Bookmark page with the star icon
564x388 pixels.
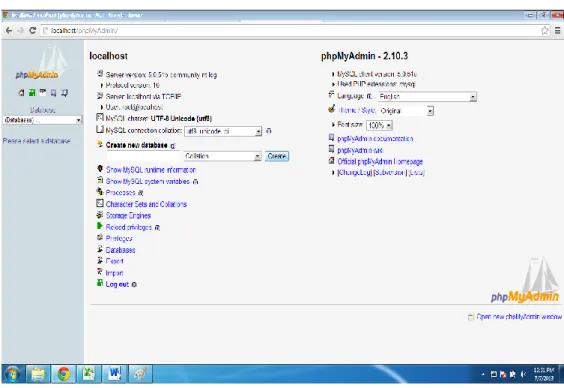pyautogui.click(x=545, y=31)
